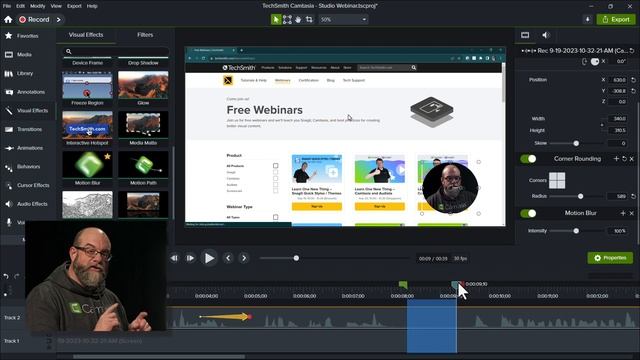
Task: Adjust the Motion Blur Intensity slider
Action: tap(576, 231)
